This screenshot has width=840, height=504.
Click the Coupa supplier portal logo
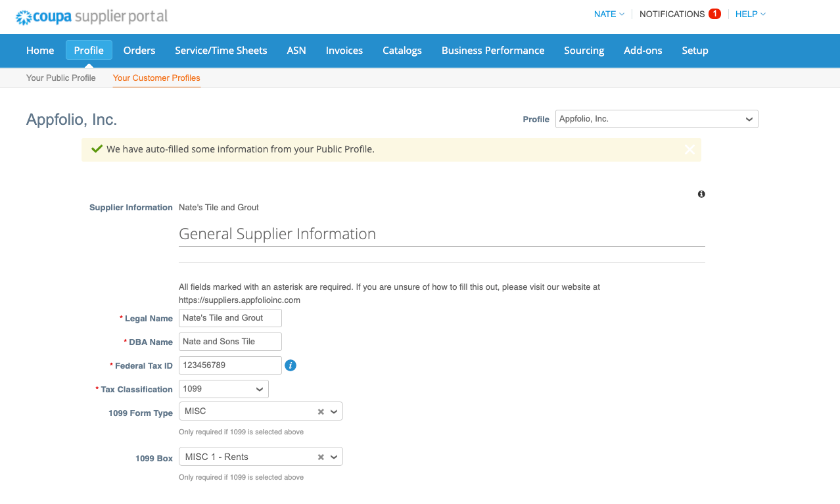[91, 16]
